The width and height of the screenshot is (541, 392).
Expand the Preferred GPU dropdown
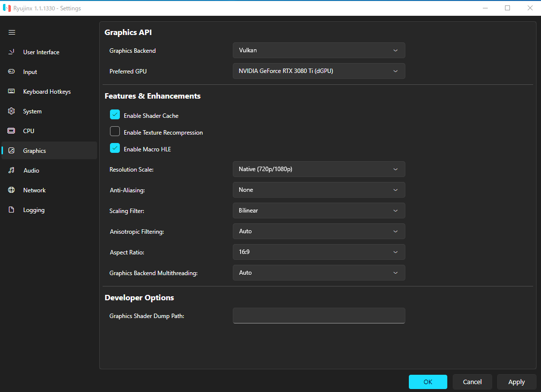point(319,71)
